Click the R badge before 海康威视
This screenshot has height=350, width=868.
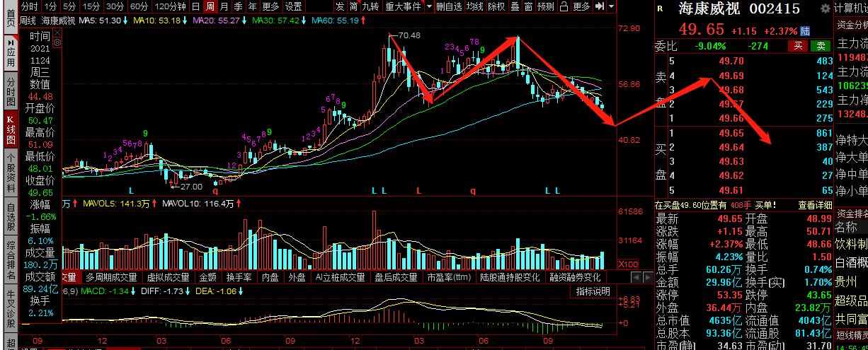[x=660, y=9]
